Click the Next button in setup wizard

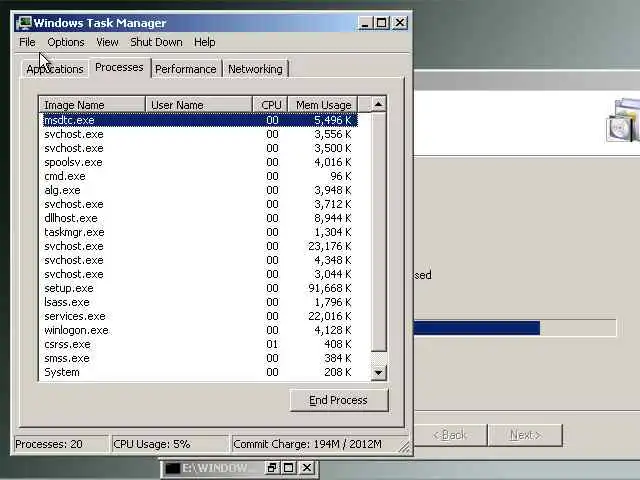pyautogui.click(x=526, y=435)
